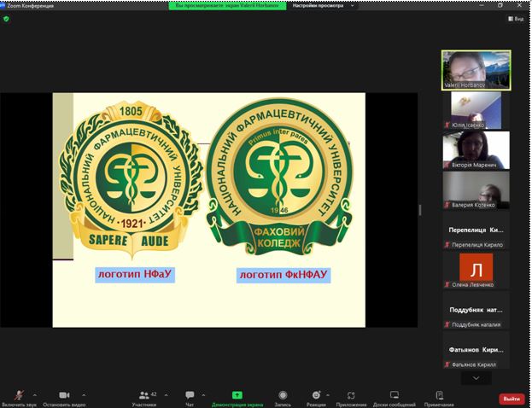Select Юлія Ісаєнко video thumbnail
This screenshot has height=408, width=532.
(x=476, y=110)
